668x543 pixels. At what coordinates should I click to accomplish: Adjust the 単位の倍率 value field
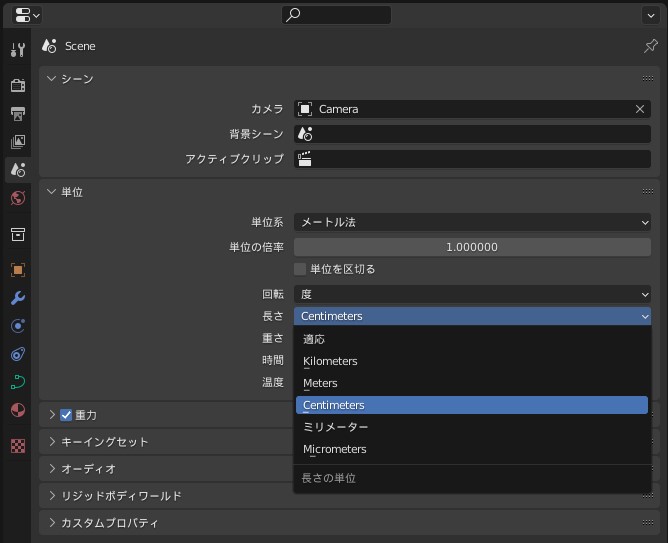coord(472,247)
